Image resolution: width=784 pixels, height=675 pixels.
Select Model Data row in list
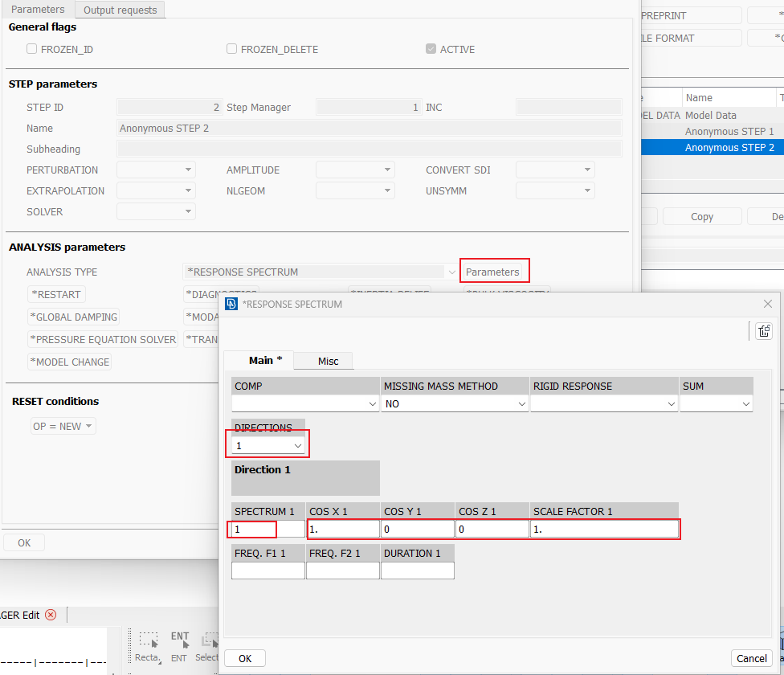click(713, 115)
